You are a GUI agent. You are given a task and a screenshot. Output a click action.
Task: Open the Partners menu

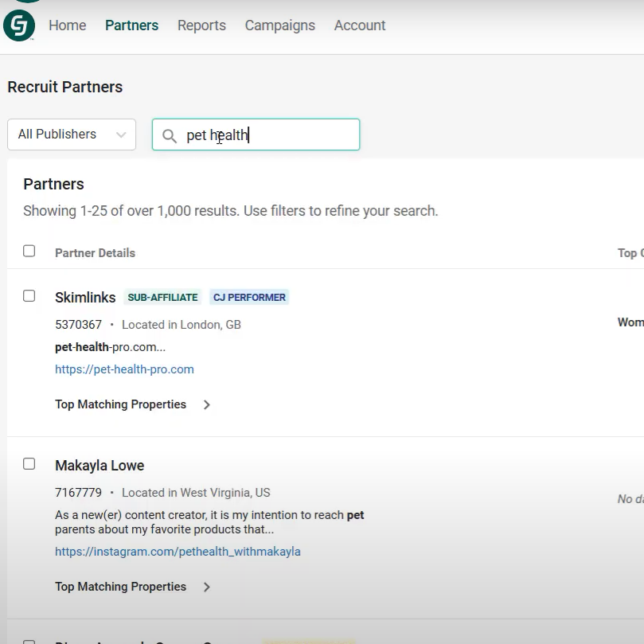pyautogui.click(x=131, y=25)
